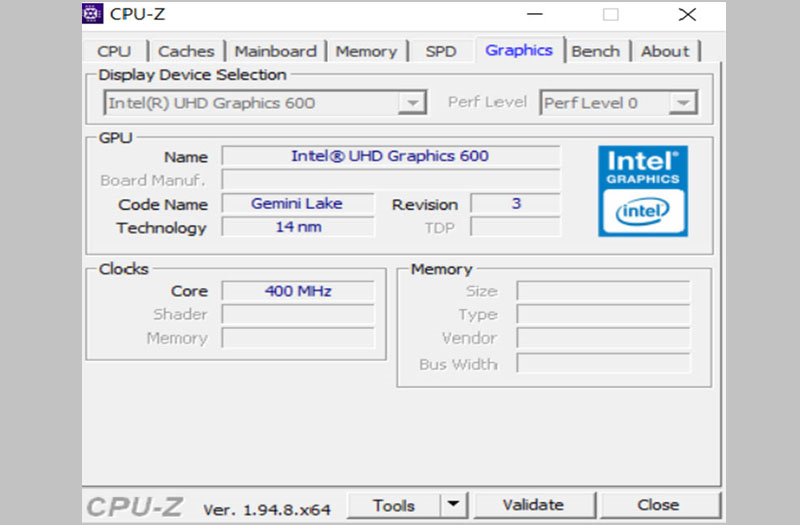Image resolution: width=800 pixels, height=525 pixels.
Task: Click the Intel Graphics logo badge
Action: coord(643,191)
